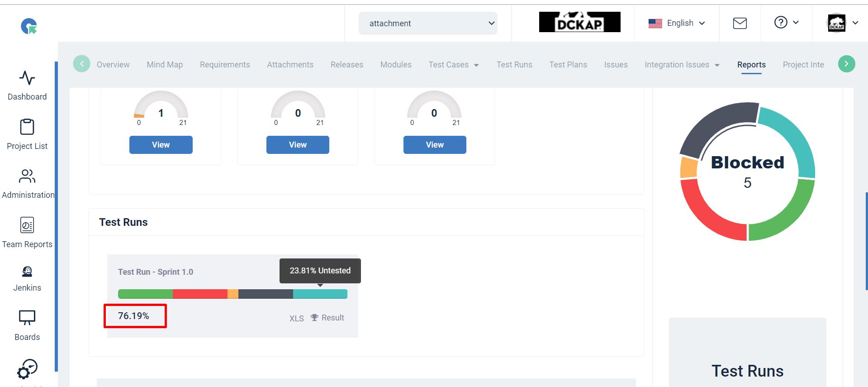Click View button under the middle gauge
The height and width of the screenshot is (387, 868).
(298, 145)
